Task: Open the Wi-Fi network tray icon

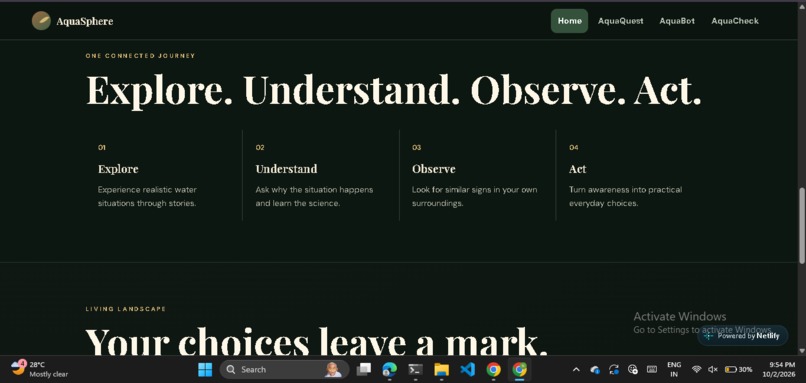Action: click(x=697, y=369)
